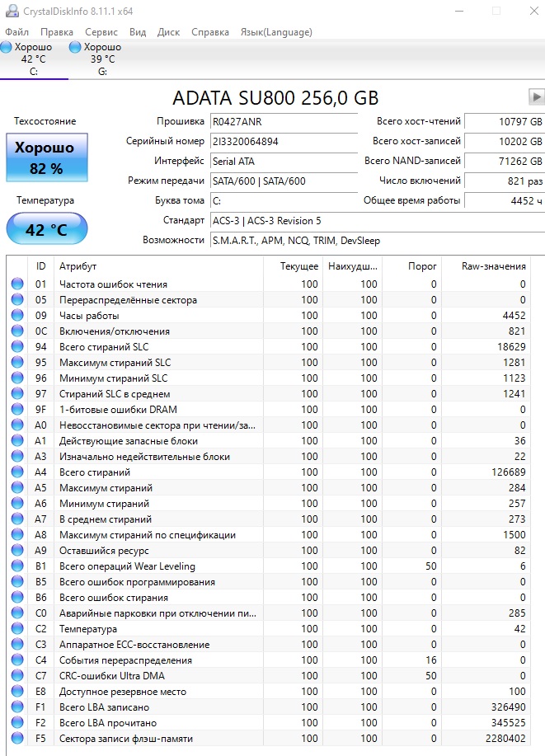Click the power-on count value 821 раз
This screenshot has width=545, height=756.
point(505,181)
